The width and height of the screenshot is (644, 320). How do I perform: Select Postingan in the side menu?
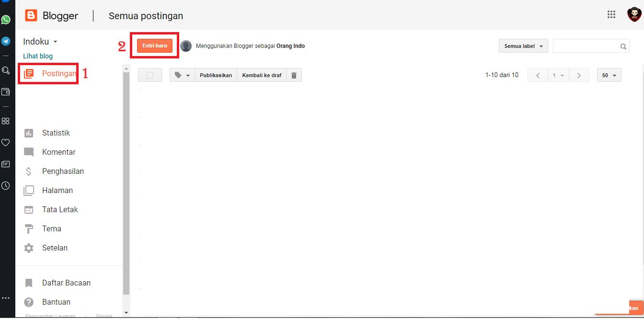click(50, 73)
